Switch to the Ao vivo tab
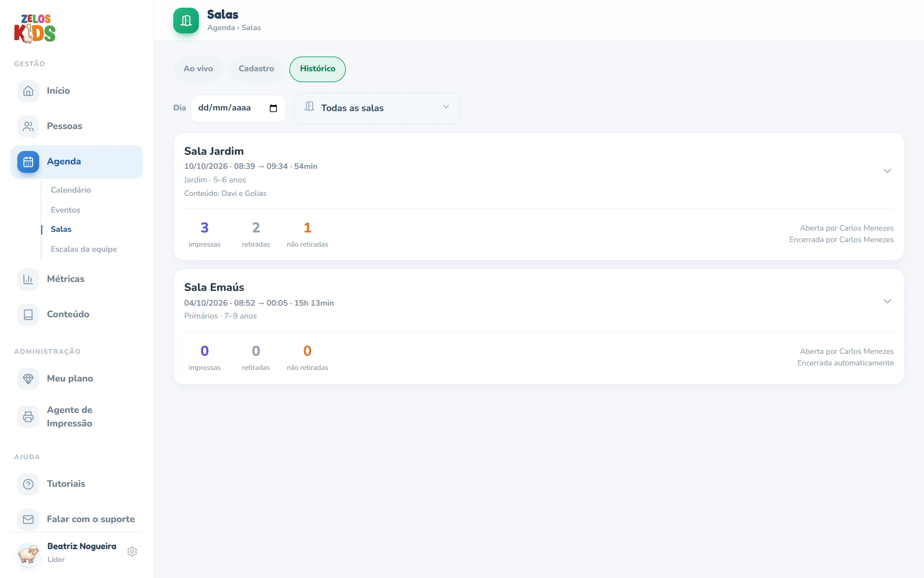924x578 pixels. click(198, 69)
